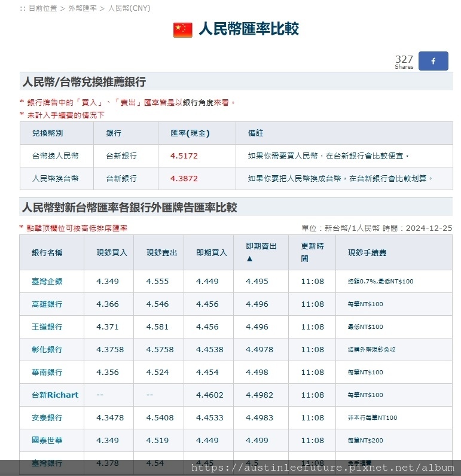Click 彰化銀行 value 4.3758

point(110,350)
